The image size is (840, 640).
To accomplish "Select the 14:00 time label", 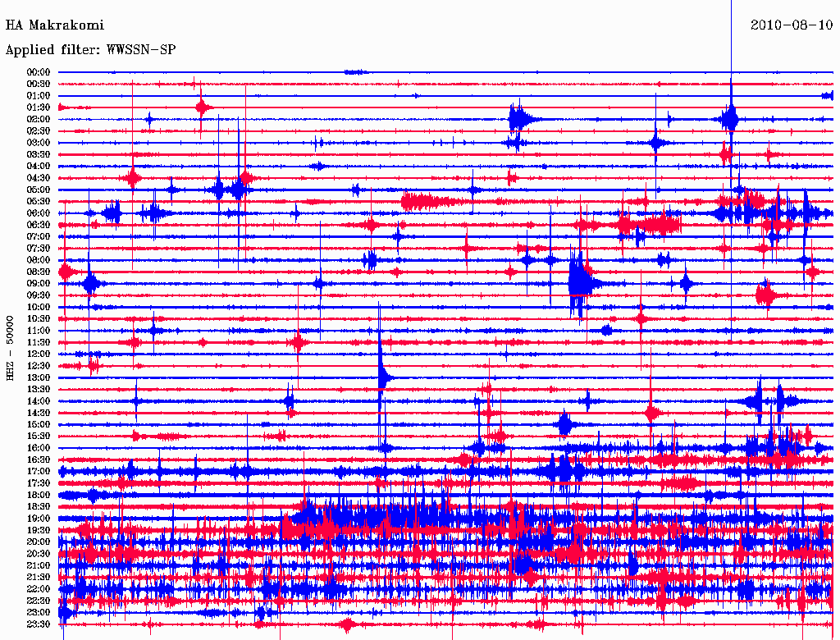I will [x=38, y=401].
